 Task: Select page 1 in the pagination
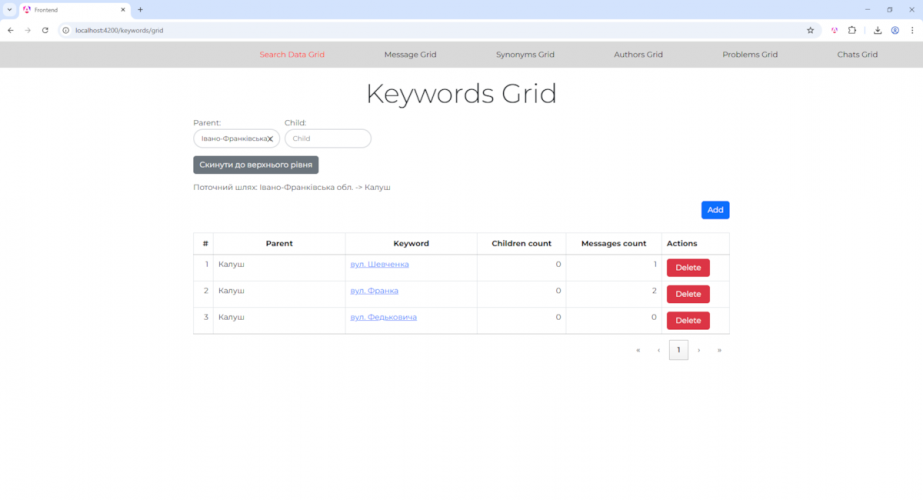(678, 350)
